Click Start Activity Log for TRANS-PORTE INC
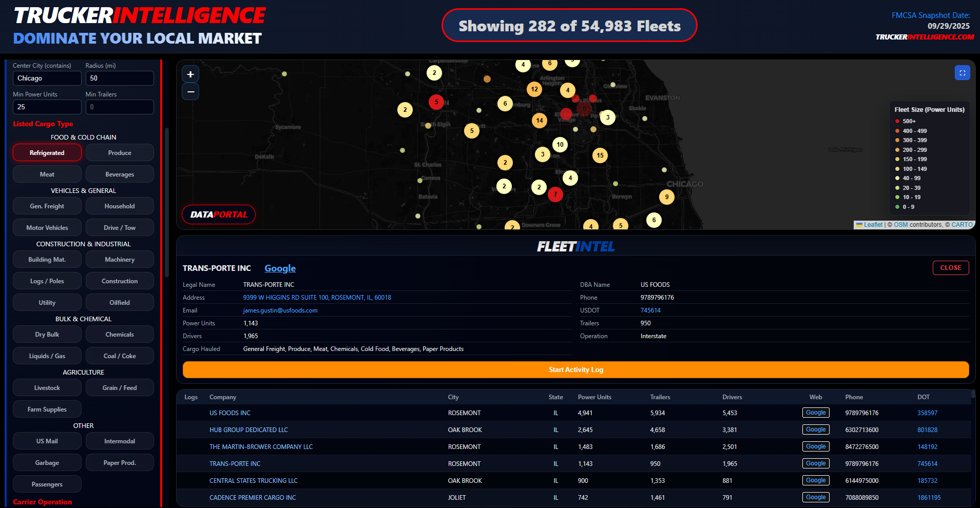The image size is (980, 508). (x=576, y=369)
